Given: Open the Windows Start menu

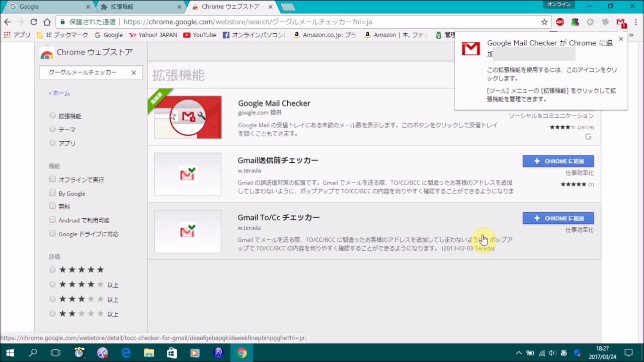Looking at the screenshot, I should (10, 353).
